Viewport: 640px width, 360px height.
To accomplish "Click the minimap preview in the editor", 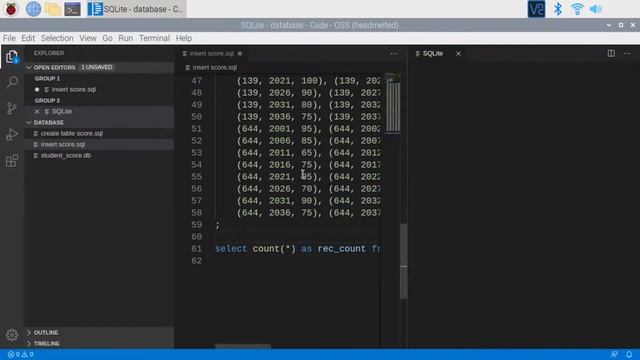I will click(x=393, y=103).
